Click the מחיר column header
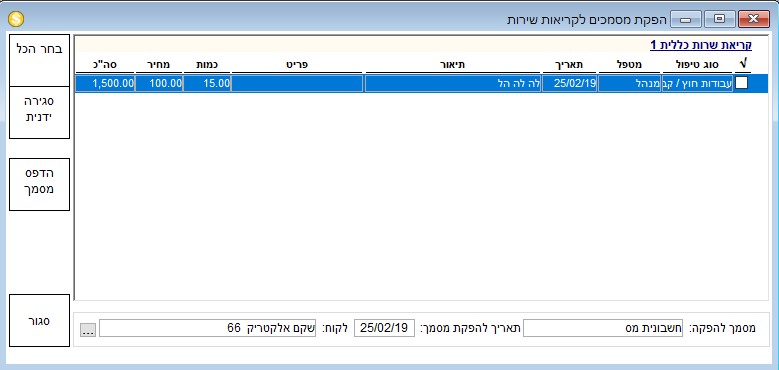779x370 pixels. point(159,65)
